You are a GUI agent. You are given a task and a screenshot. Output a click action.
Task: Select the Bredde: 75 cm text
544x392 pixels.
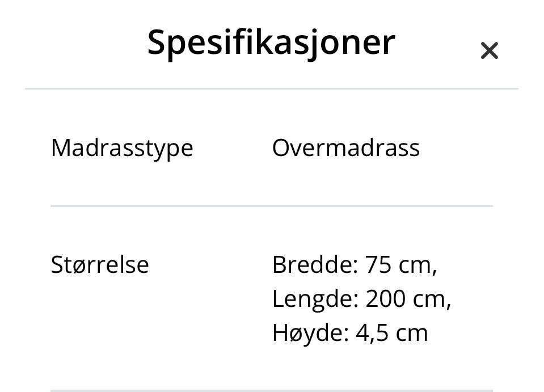point(355,264)
